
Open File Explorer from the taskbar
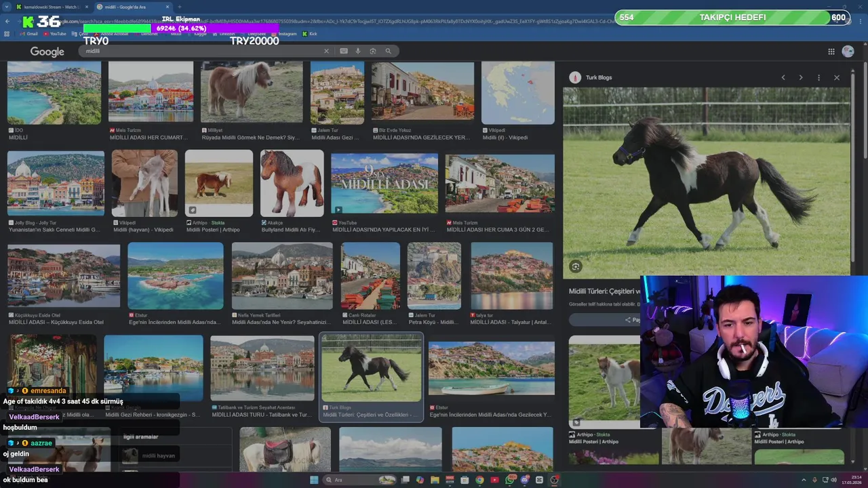click(x=435, y=480)
